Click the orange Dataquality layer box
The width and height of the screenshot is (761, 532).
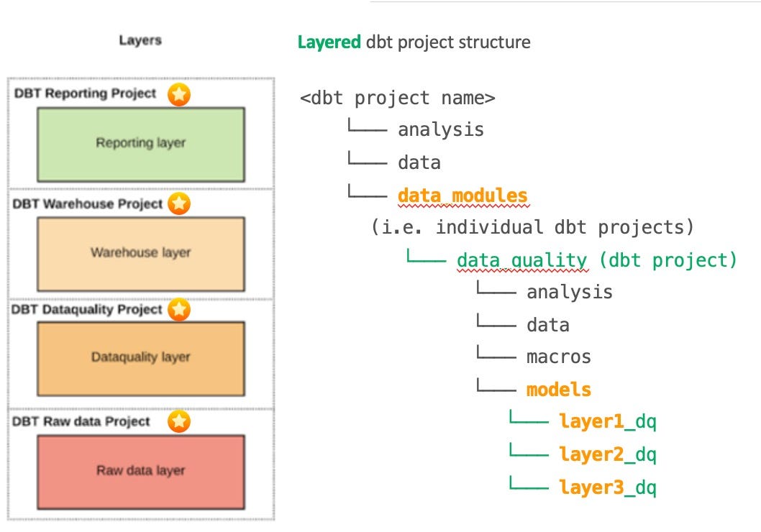[x=141, y=358]
